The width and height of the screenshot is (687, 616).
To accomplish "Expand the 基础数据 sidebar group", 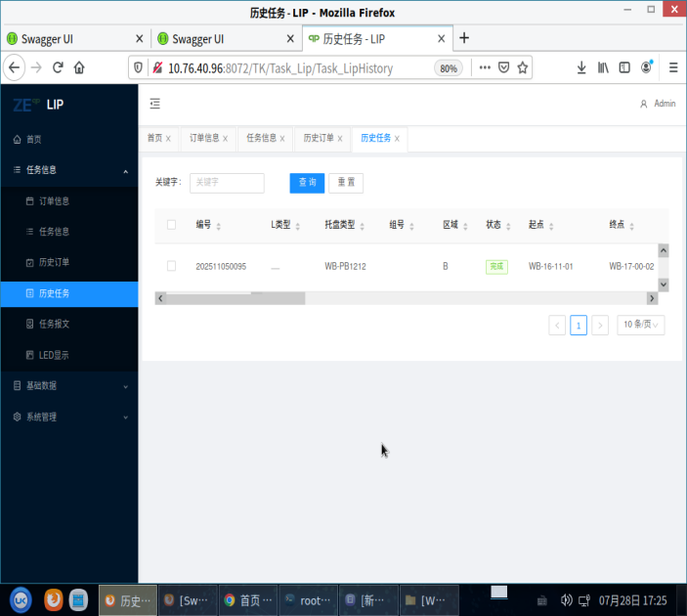I will coord(69,386).
